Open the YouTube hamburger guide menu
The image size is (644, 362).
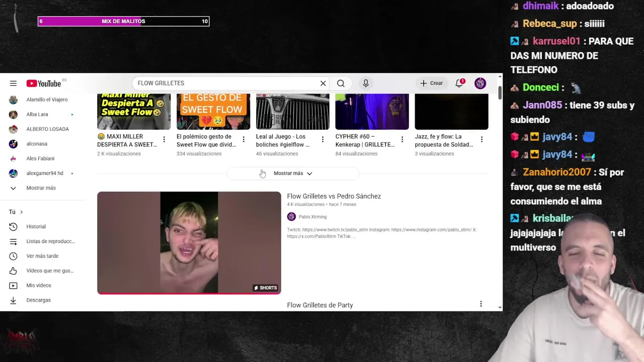pos(13,83)
